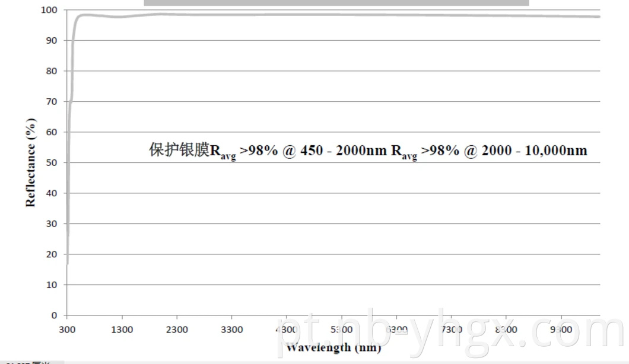
Task: Click ">98% @ 450 - 2000nm" annotation text
Action: click(314, 151)
